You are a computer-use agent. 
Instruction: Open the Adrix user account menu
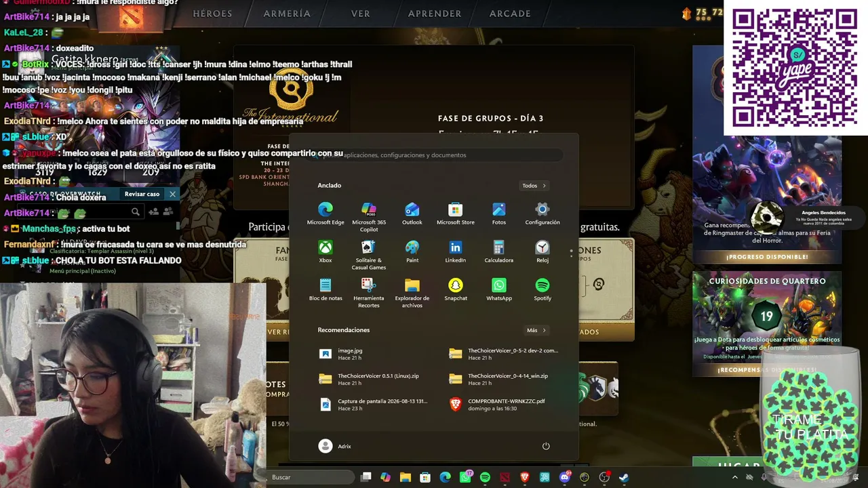335,446
